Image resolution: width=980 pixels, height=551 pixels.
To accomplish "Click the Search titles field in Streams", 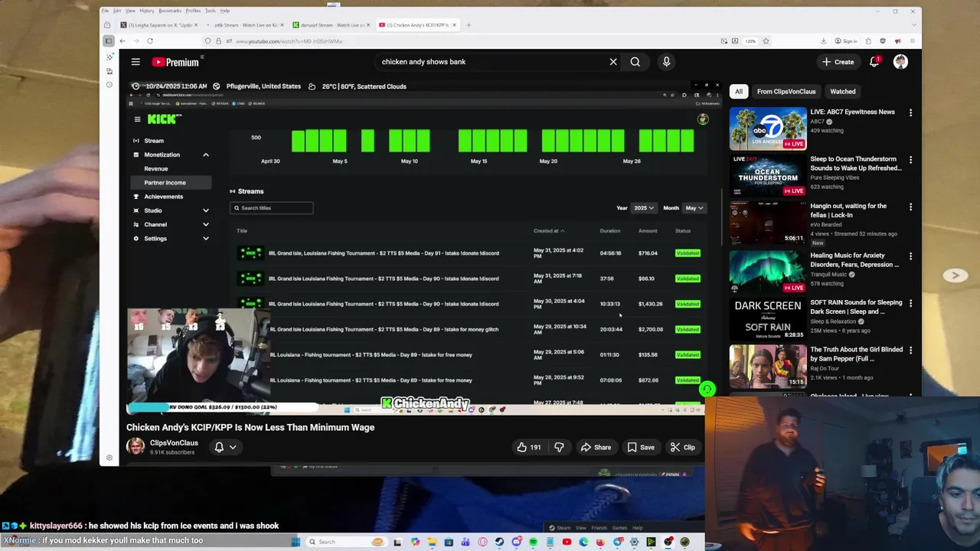I will tap(272, 208).
